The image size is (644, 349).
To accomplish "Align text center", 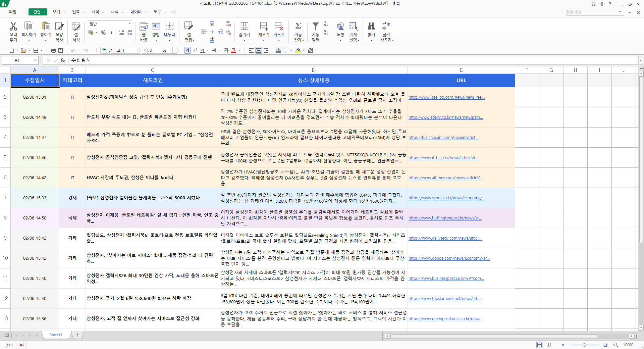I will [259, 50].
